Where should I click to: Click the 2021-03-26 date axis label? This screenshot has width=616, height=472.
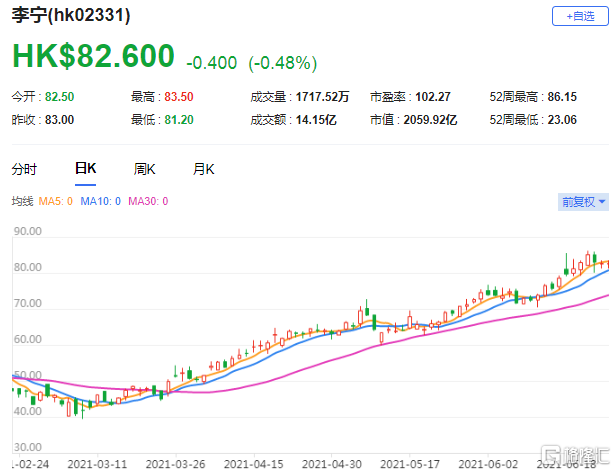click(x=175, y=464)
